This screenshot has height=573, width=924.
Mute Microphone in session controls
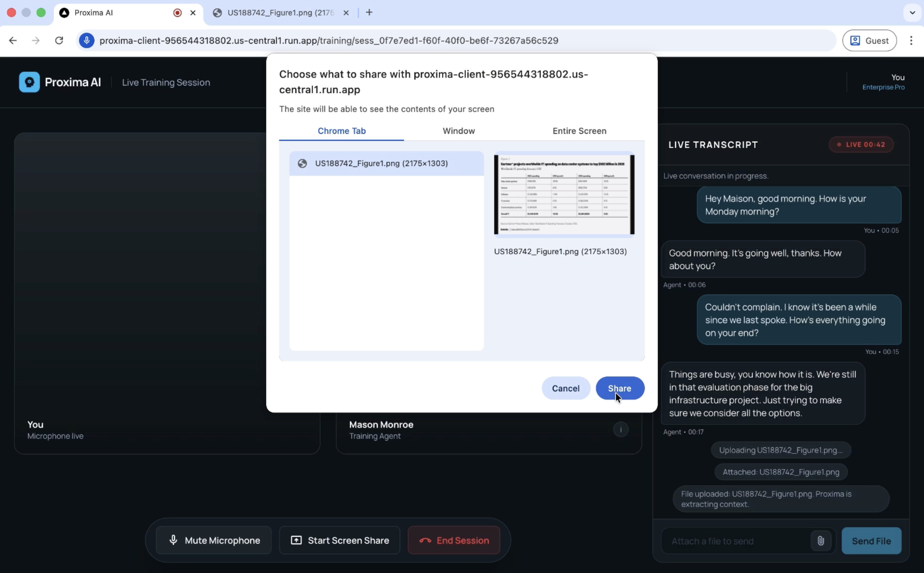tap(214, 540)
